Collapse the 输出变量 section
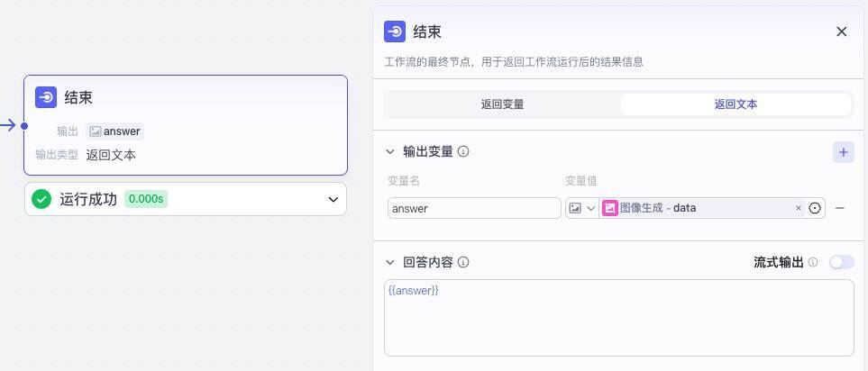Screen dimensions: 868x371 pos(390,151)
